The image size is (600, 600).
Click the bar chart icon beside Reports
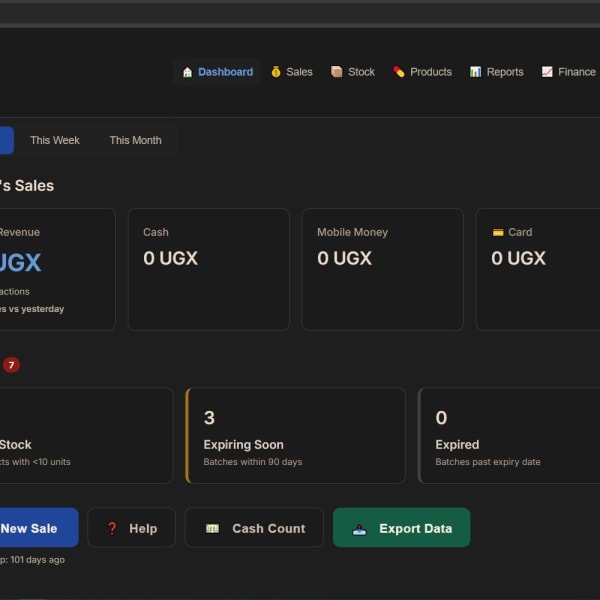coord(475,72)
